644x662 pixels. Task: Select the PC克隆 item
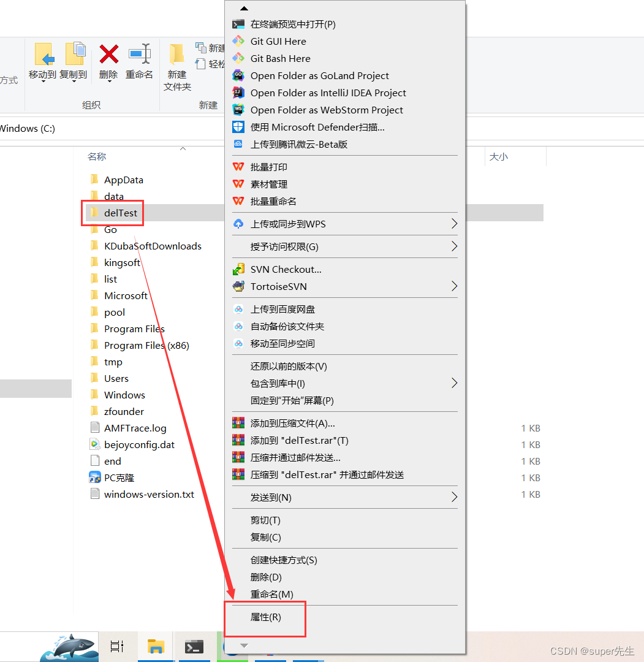point(119,477)
